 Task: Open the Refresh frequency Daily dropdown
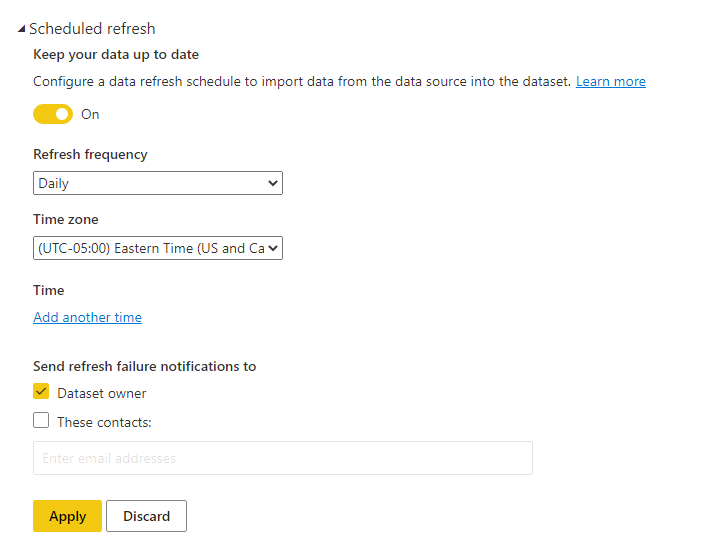tap(158, 183)
